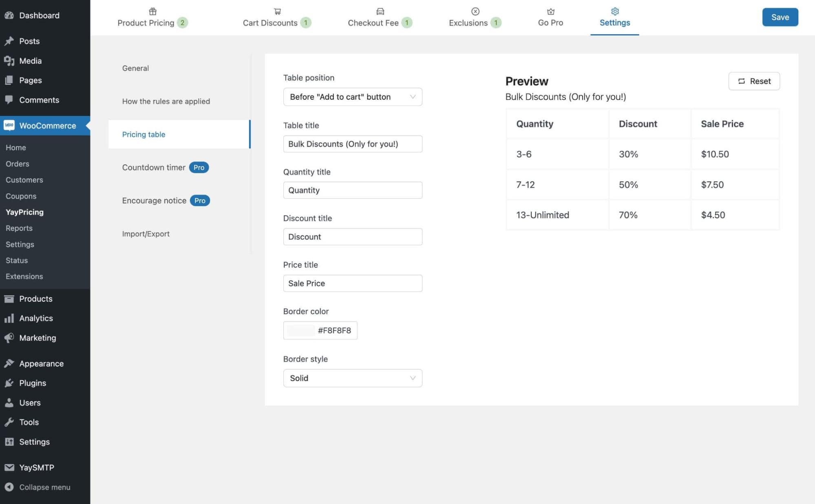
Task: Select the Pricing table menu item
Action: point(143,134)
